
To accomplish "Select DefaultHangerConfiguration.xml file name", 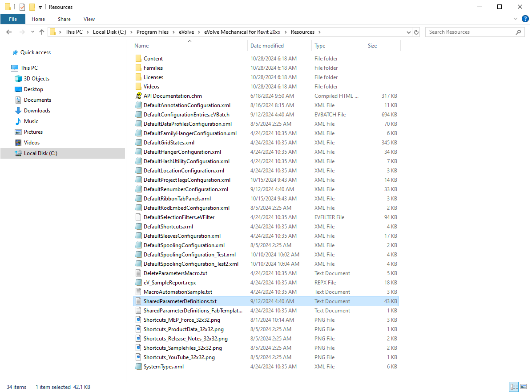I will [x=182, y=152].
